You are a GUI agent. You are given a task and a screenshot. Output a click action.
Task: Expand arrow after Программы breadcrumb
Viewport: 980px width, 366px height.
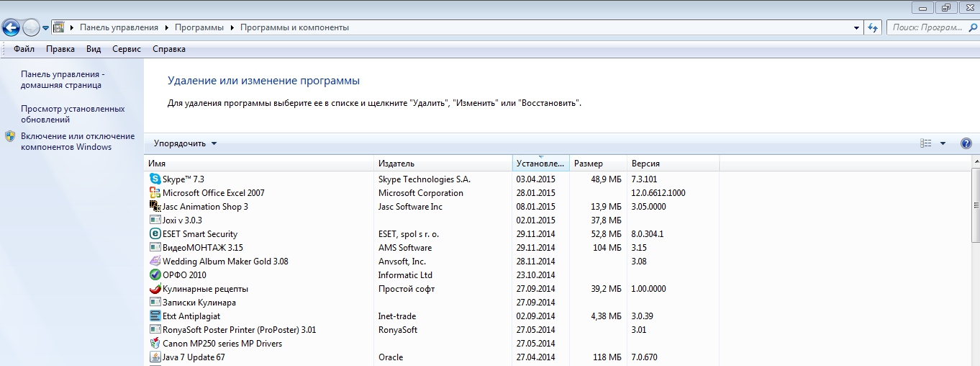point(232,27)
